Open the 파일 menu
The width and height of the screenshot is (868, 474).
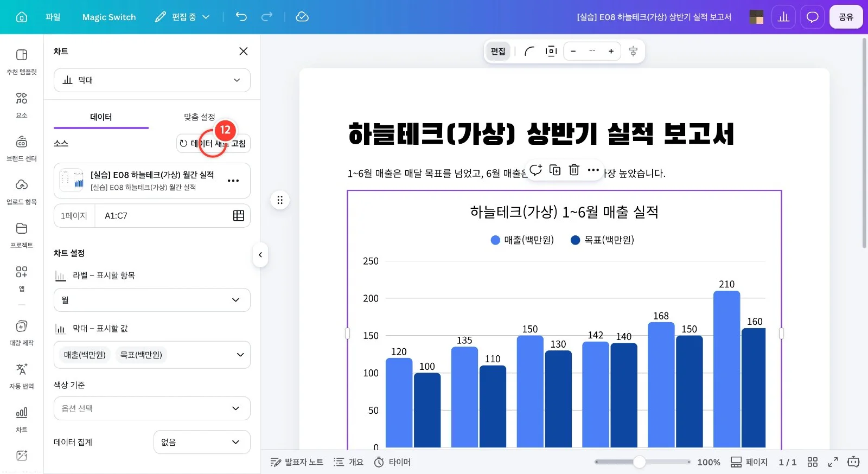(x=53, y=17)
